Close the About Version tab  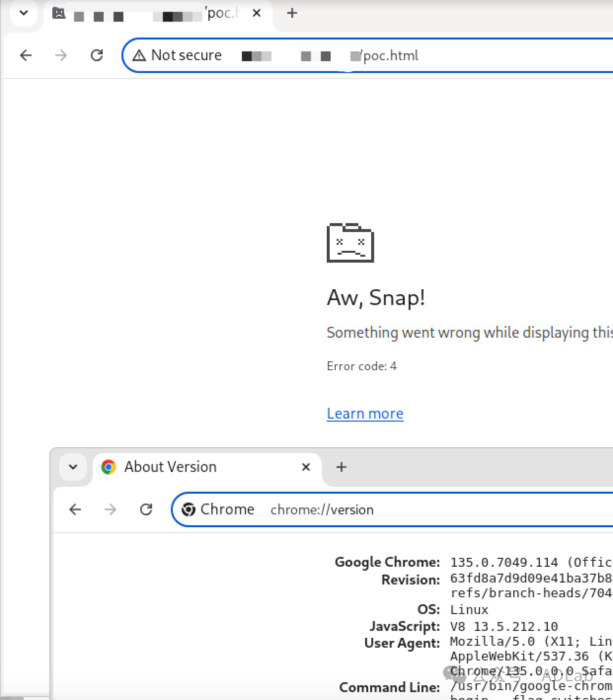(306, 467)
